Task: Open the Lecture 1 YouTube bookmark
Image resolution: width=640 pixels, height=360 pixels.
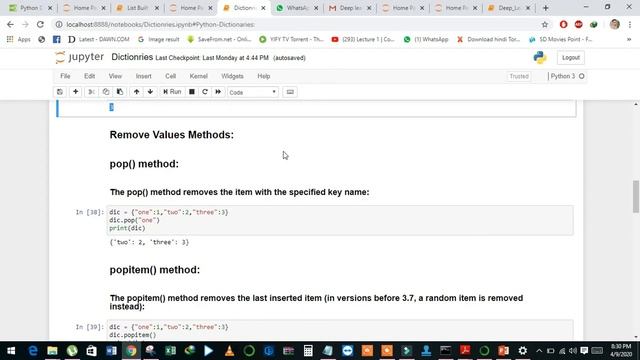Action: pos(363,39)
